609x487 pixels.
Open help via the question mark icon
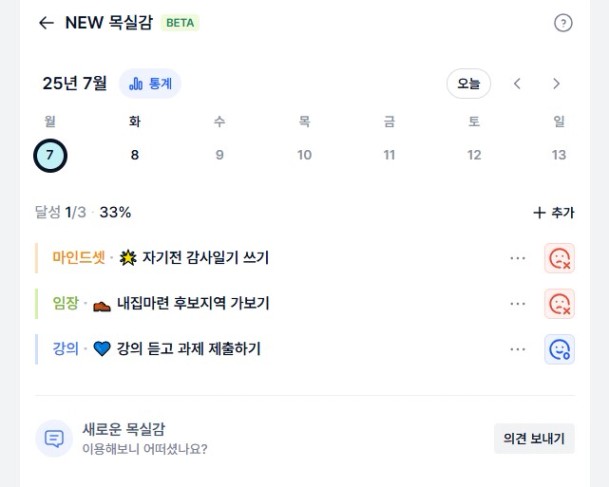click(563, 23)
